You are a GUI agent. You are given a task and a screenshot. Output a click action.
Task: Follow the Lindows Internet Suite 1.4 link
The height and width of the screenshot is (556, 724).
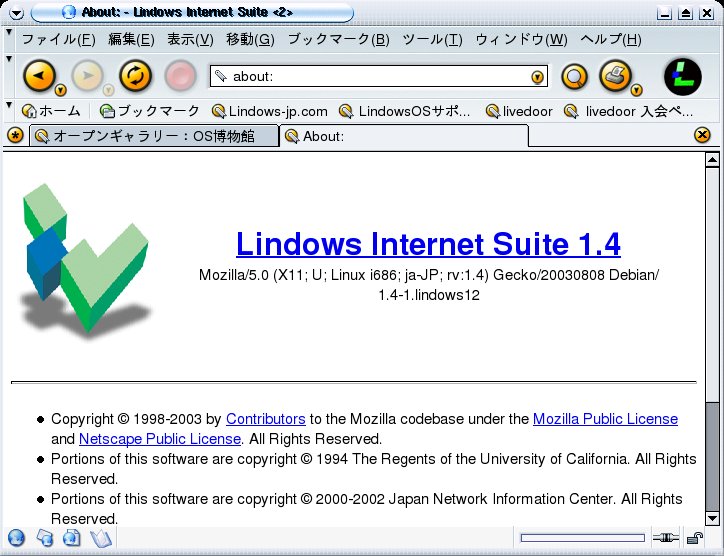(428, 244)
